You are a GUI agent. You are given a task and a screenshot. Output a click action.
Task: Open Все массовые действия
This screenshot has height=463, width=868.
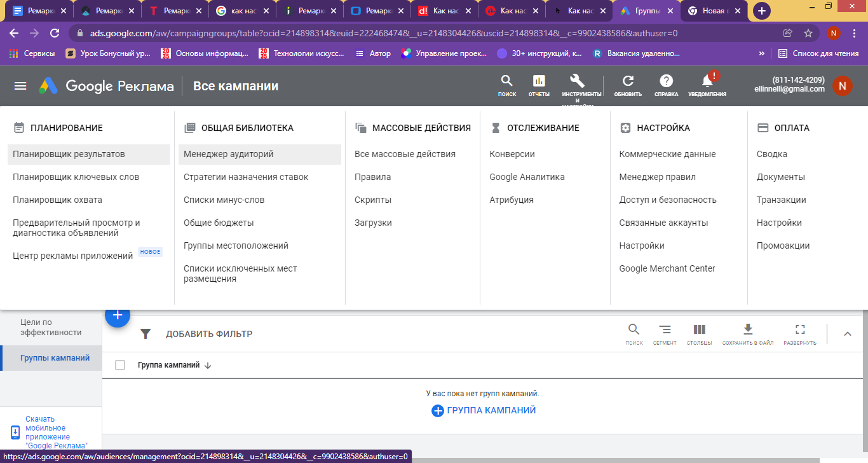click(x=405, y=154)
